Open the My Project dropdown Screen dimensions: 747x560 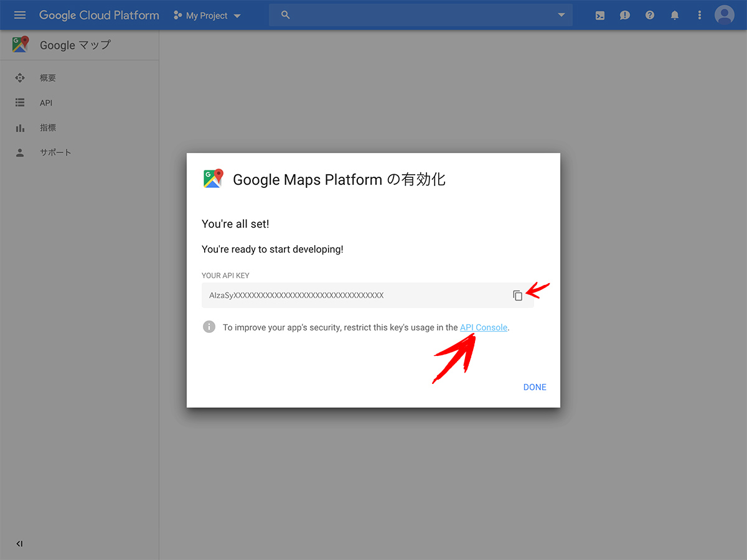[x=207, y=15]
